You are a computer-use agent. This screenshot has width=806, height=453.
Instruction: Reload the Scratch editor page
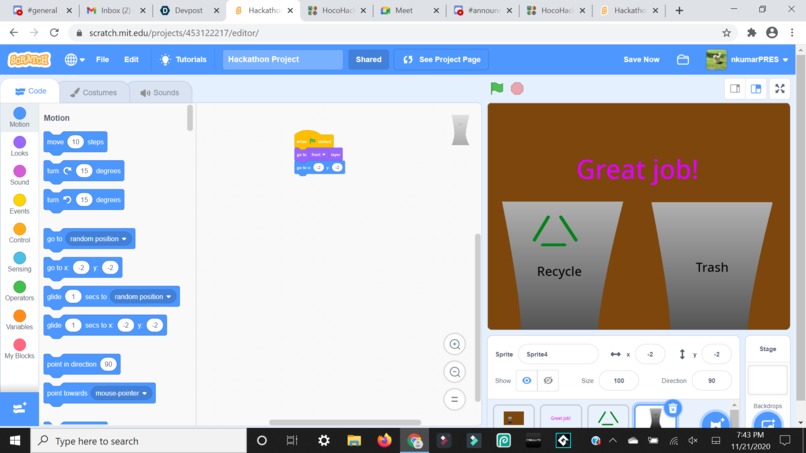(x=54, y=32)
